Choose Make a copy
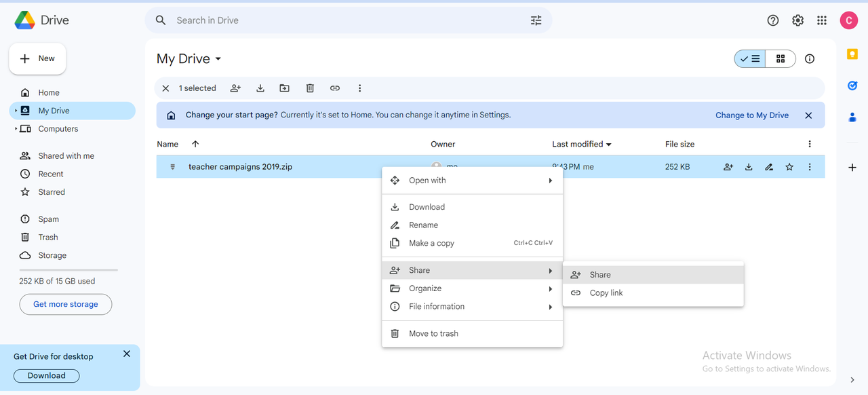The image size is (868, 395). pyautogui.click(x=473, y=243)
